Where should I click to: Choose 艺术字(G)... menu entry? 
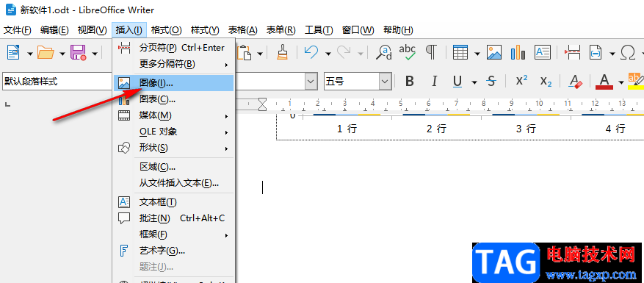tap(173, 251)
